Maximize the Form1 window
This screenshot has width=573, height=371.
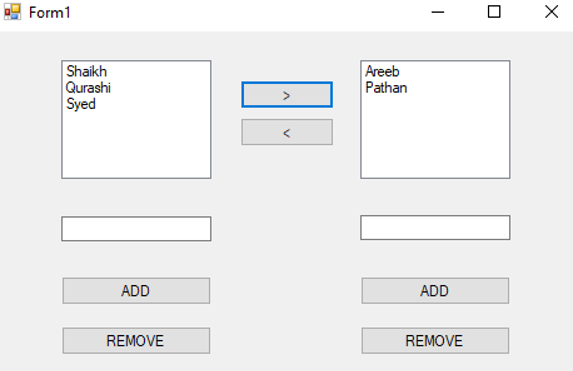click(494, 12)
